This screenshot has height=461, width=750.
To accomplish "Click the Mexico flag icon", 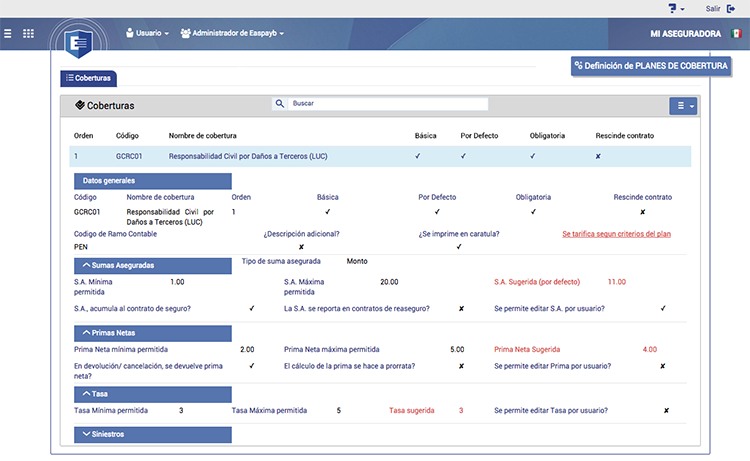I will (x=736, y=33).
